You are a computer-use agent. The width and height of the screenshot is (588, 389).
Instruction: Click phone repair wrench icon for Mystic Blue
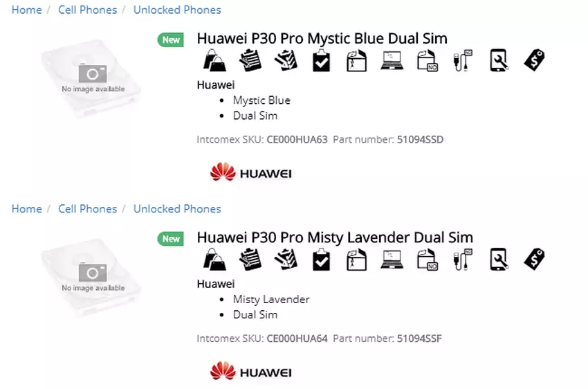coord(499,60)
